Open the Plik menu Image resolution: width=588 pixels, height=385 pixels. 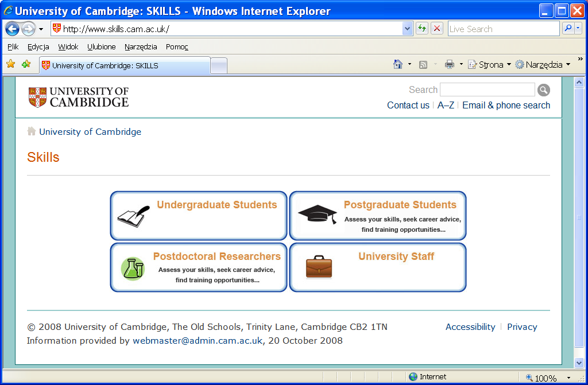(x=13, y=47)
